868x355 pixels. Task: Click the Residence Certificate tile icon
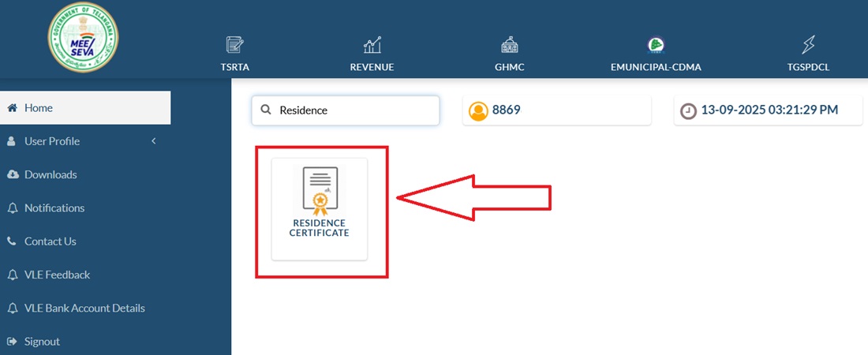pyautogui.click(x=320, y=190)
